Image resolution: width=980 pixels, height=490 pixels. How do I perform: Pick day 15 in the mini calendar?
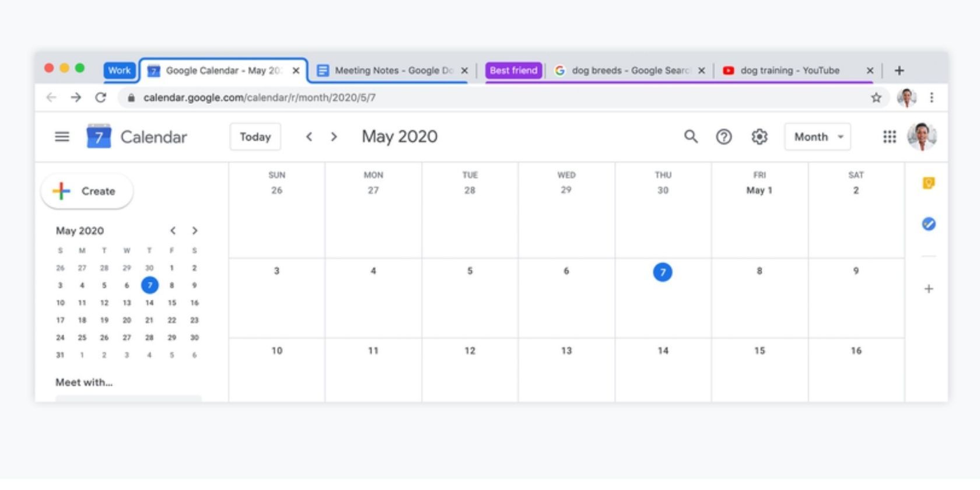[171, 303]
